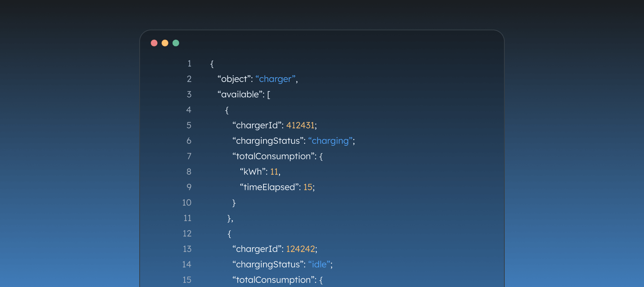This screenshot has height=287, width=644.
Task: Click "chargingStatus" key on line 6
Action: point(268,141)
